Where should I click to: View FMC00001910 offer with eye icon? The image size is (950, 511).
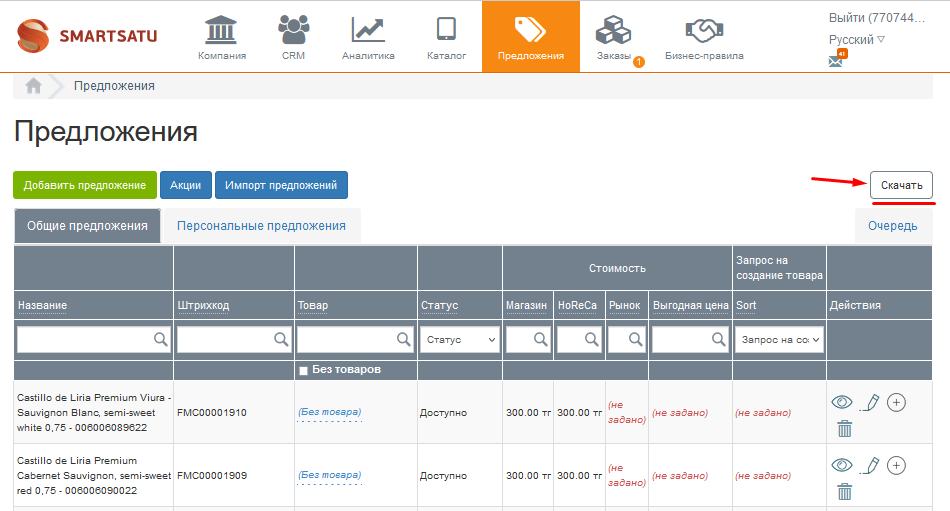point(842,402)
